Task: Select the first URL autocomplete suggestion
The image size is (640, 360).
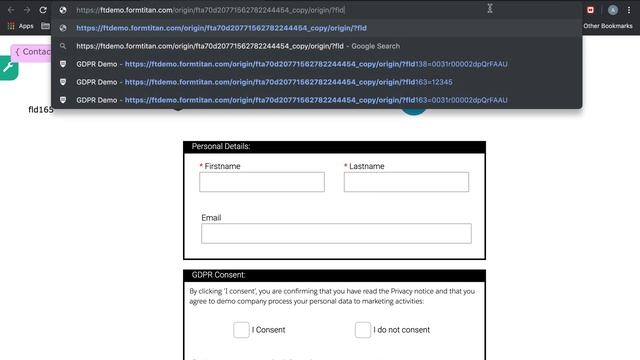Action: [x=317, y=28]
